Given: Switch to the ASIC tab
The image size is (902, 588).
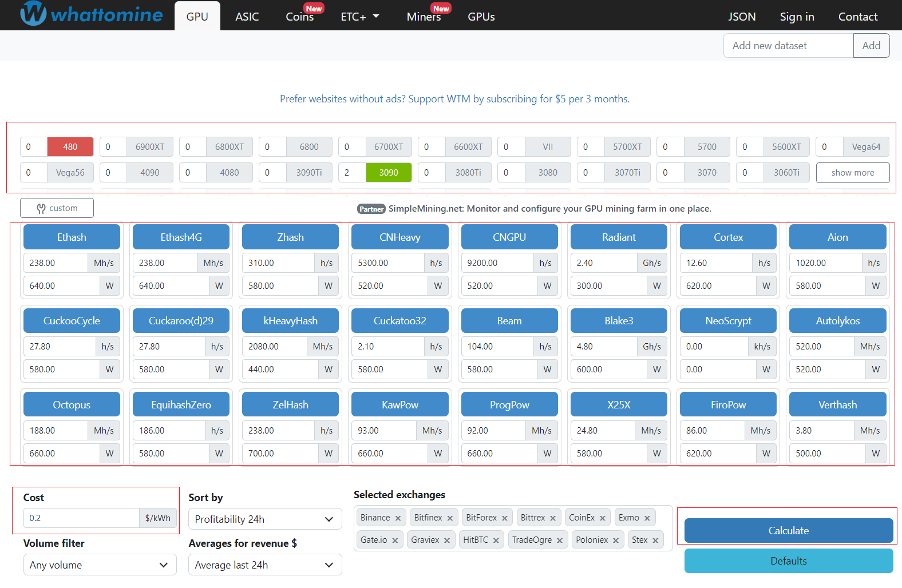Looking at the screenshot, I should point(247,17).
